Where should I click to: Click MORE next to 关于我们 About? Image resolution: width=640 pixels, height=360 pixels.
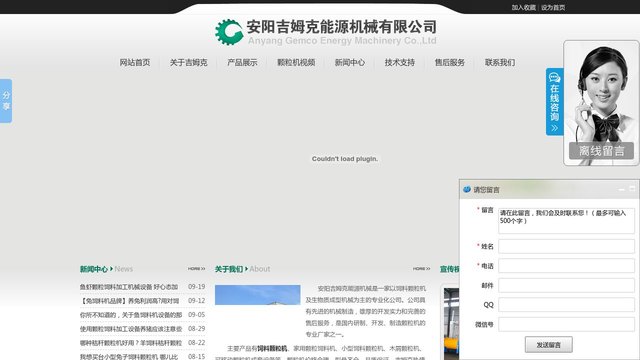point(421,269)
